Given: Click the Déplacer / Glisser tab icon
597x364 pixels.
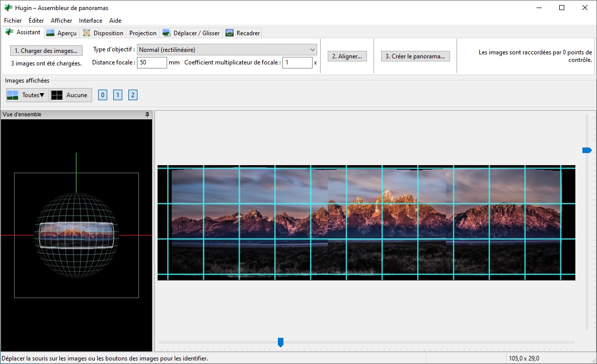Looking at the screenshot, I should pyautogui.click(x=166, y=33).
